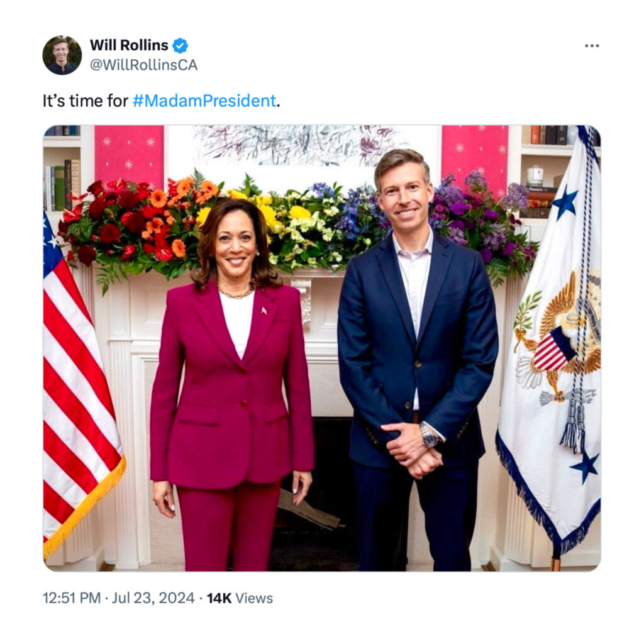644x644 pixels.
Task: Click the wristwatch on the man's wrist
Action: tap(430, 436)
